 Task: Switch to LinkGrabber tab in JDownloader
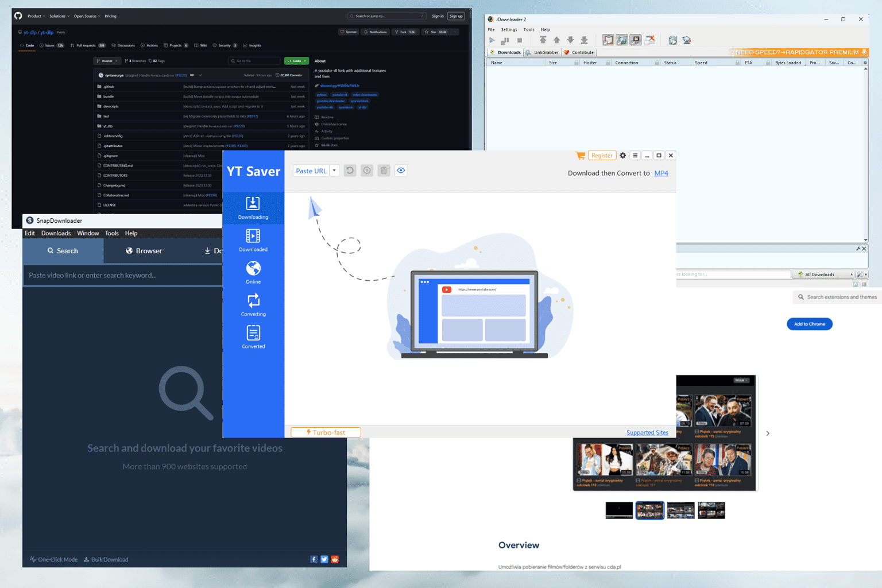pyautogui.click(x=541, y=52)
